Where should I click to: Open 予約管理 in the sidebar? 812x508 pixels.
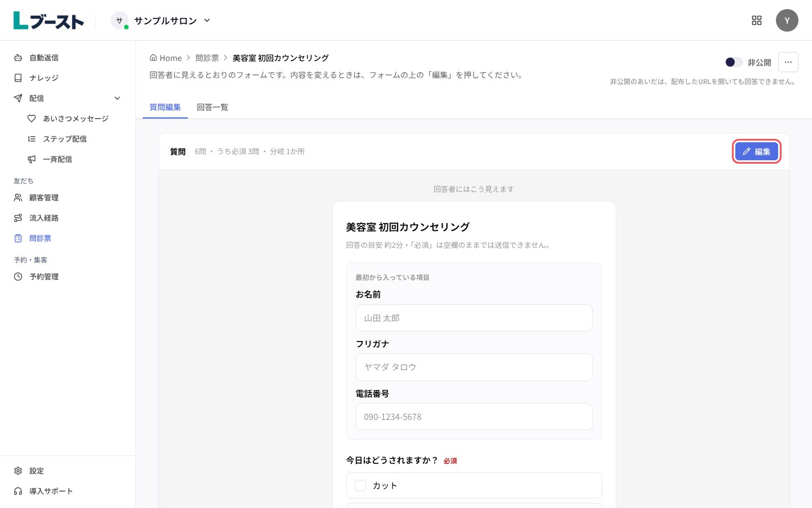[x=68, y=277]
